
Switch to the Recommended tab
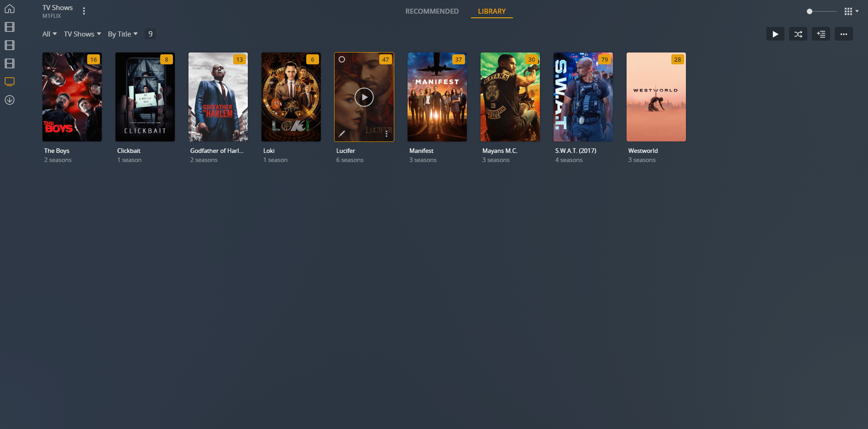[x=432, y=11]
